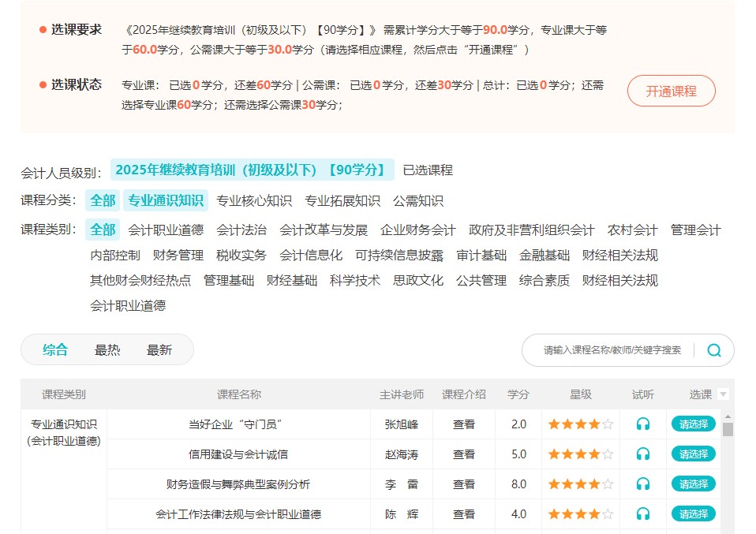
Task: Start audition for 财务造假与舞弊典型案例分析 course
Action: tap(643, 484)
